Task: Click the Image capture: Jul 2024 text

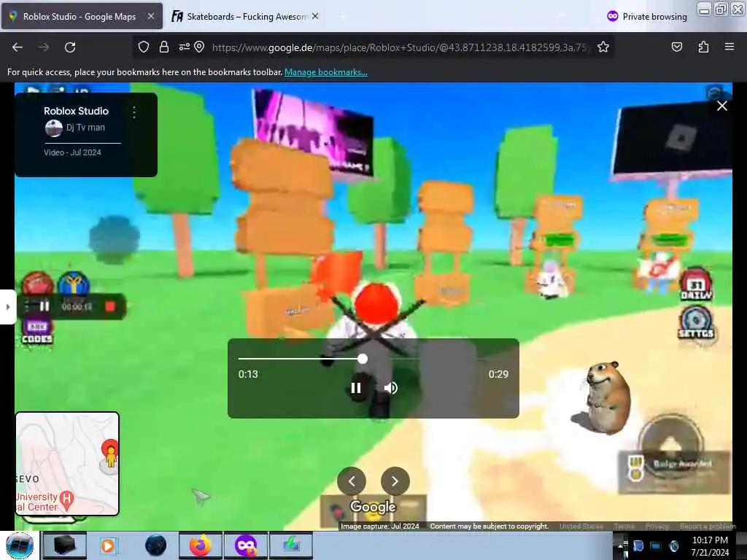Action: [379, 526]
